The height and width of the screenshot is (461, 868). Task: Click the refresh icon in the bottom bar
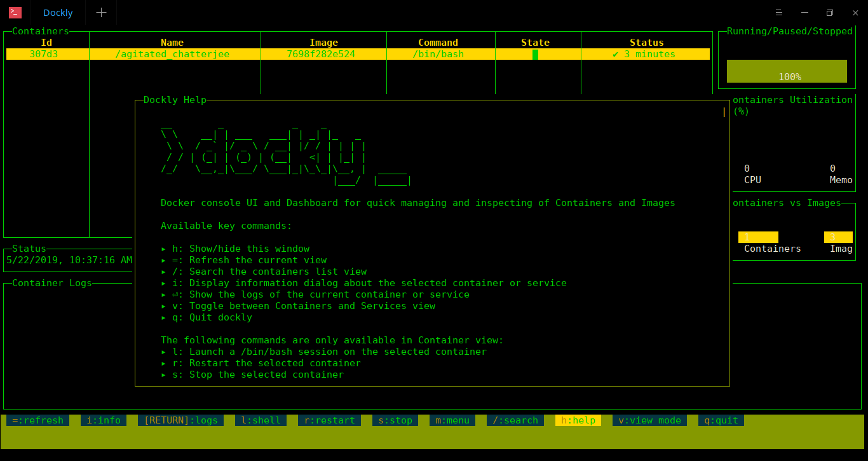click(37, 420)
